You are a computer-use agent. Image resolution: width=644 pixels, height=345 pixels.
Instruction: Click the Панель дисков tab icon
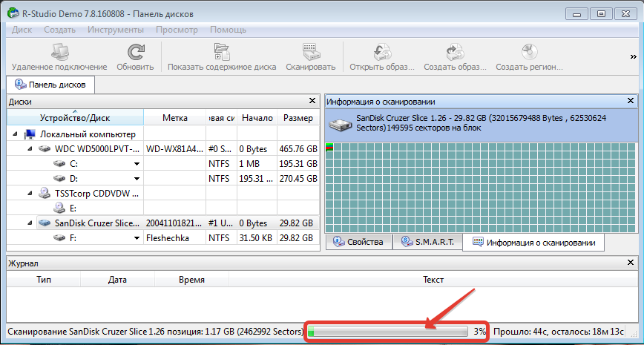coord(21,85)
